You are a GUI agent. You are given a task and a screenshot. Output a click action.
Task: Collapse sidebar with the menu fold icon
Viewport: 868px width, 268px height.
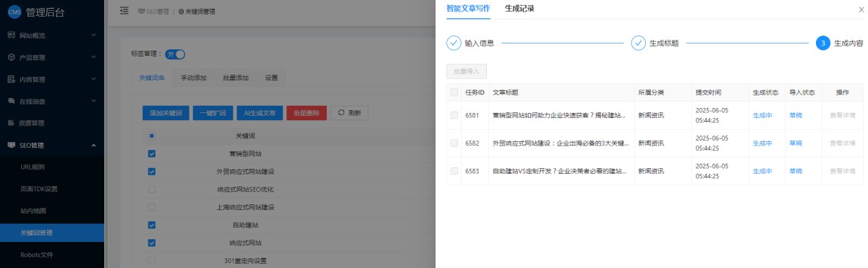pyautogui.click(x=124, y=11)
